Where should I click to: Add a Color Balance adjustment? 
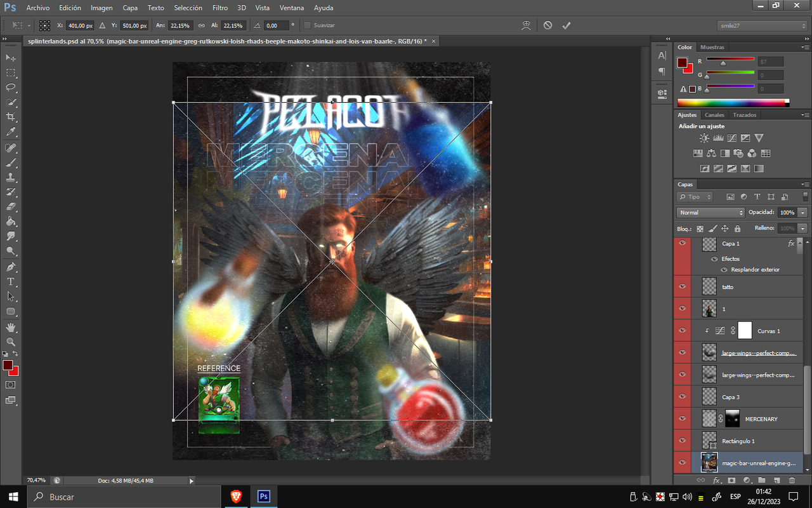711,153
